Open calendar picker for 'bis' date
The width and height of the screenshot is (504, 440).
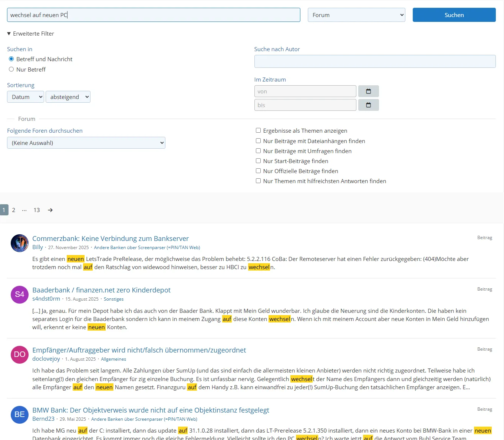[x=368, y=105]
